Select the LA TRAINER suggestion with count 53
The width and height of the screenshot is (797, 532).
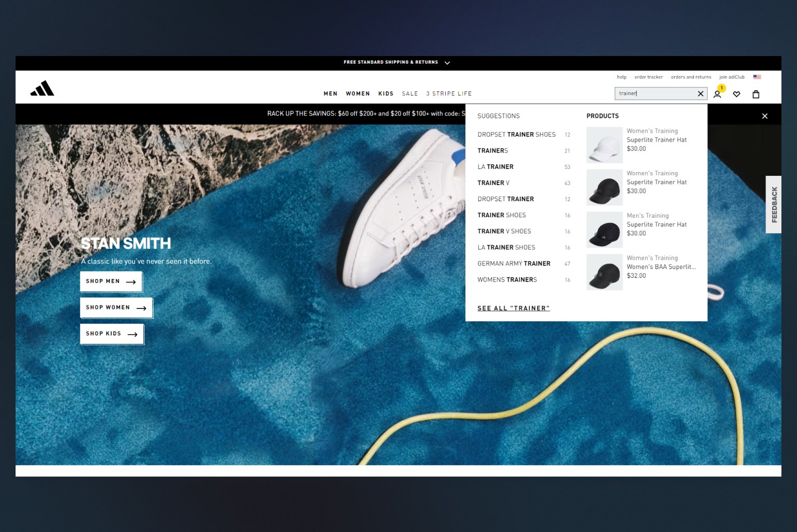pos(524,166)
